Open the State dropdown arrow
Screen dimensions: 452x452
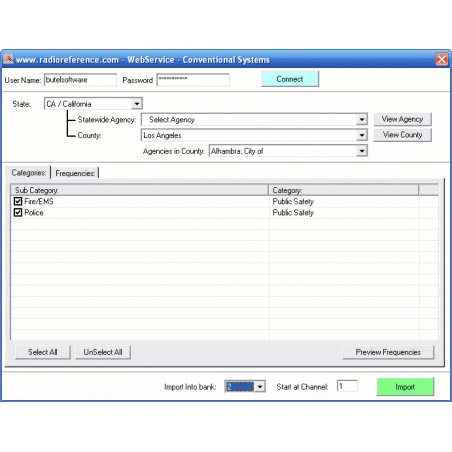(137, 104)
